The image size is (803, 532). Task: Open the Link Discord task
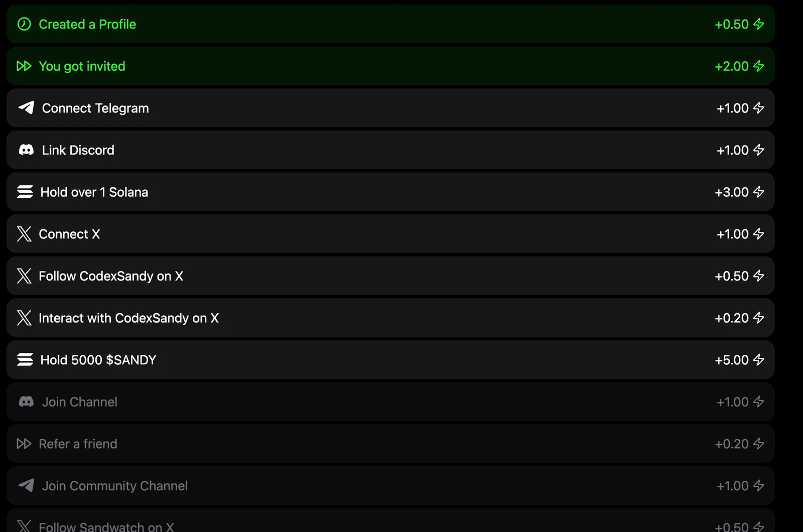(x=390, y=150)
